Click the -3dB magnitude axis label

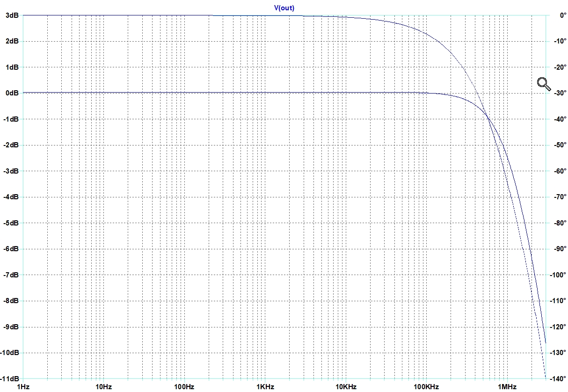[x=11, y=171]
